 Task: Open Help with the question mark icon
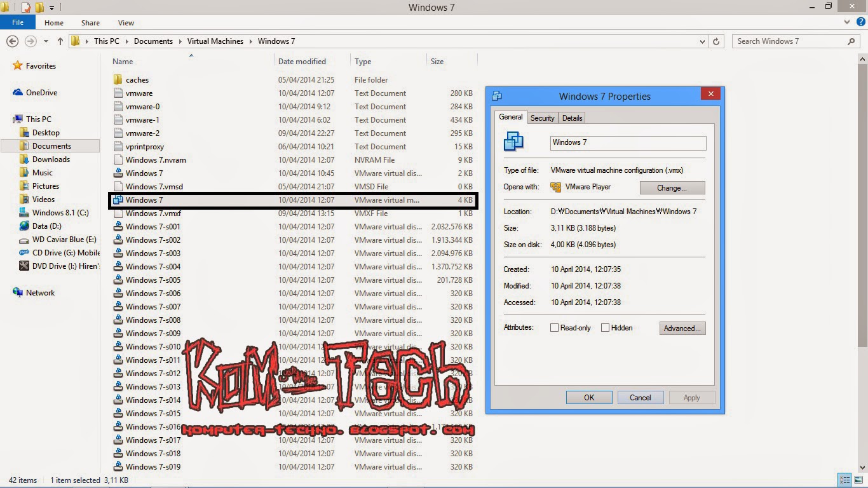pos(860,22)
